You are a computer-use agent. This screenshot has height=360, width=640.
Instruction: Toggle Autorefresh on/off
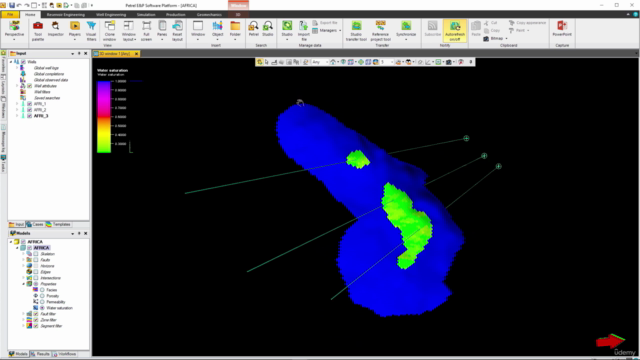tap(455, 31)
